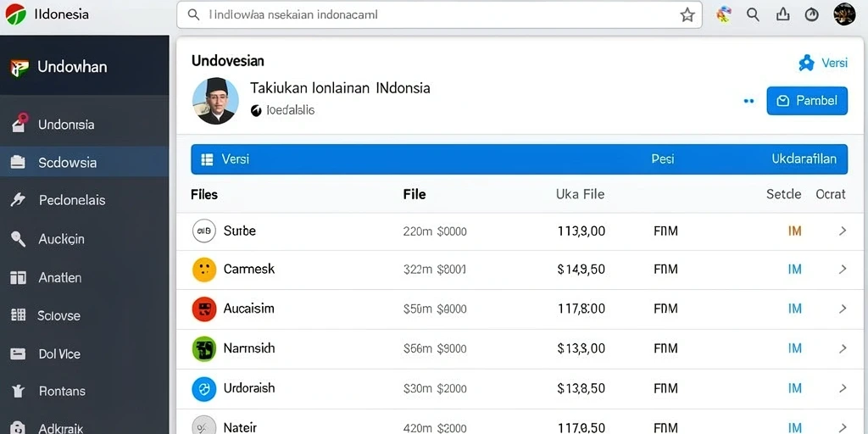The image size is (868, 434).
Task: Open Anatlen in the sidebar
Action: [84, 277]
